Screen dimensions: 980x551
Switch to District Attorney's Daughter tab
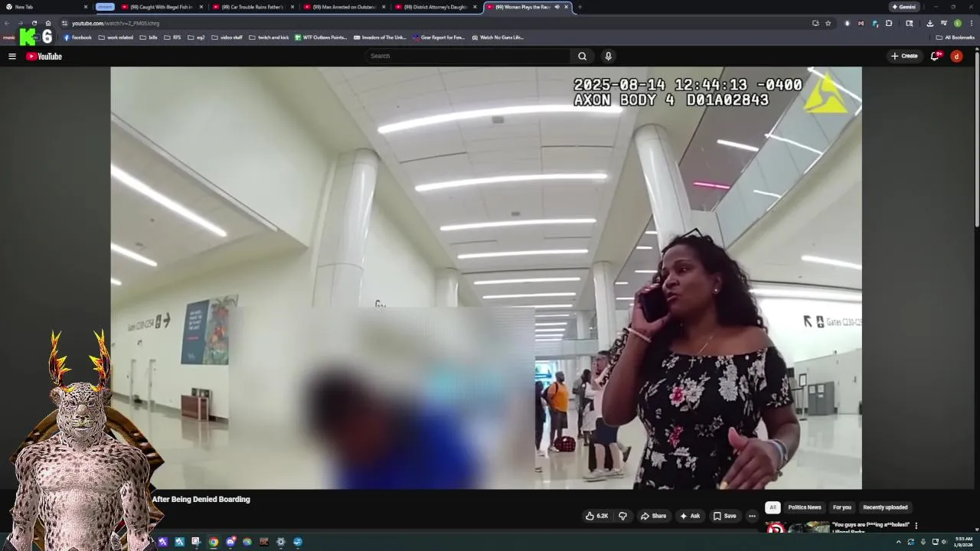coord(435,7)
